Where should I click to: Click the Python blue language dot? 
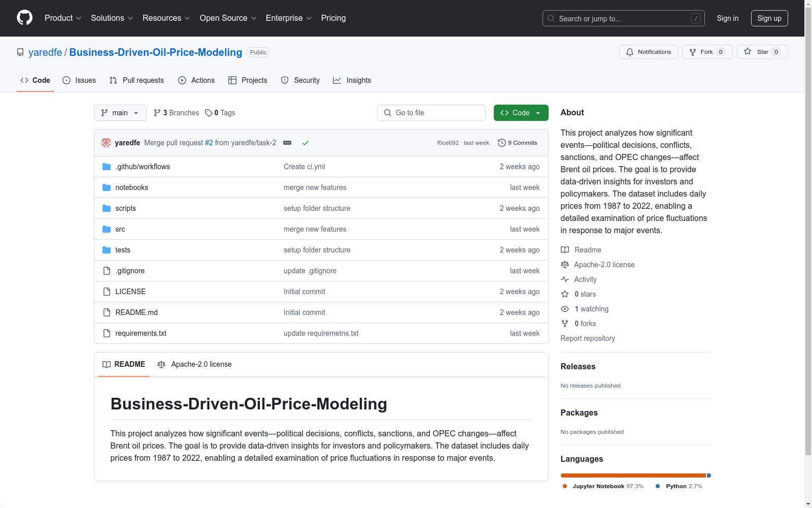click(658, 486)
